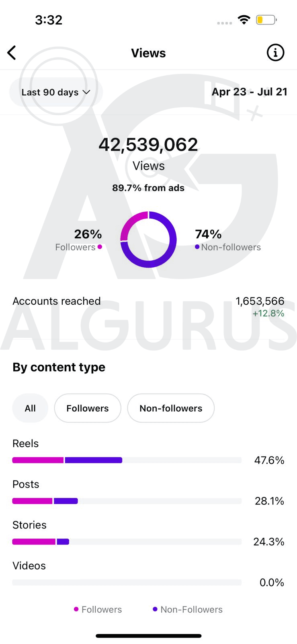Open the info icon for Views
Image resolution: width=297 pixels, height=644 pixels.
[x=275, y=53]
